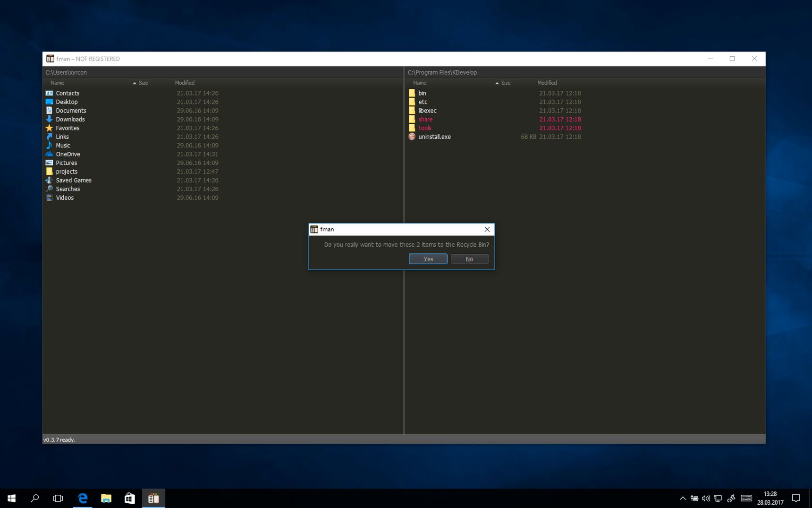Click the share folder icon
This screenshot has height=508, width=812.
coord(412,119)
